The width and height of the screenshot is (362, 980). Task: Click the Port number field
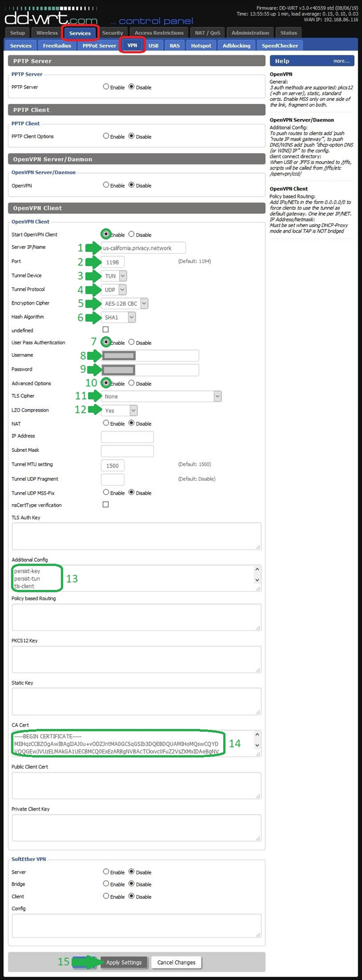112,262
